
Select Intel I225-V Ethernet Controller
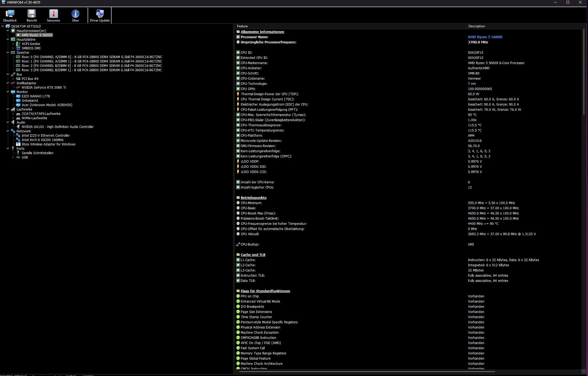pyautogui.click(x=46, y=136)
